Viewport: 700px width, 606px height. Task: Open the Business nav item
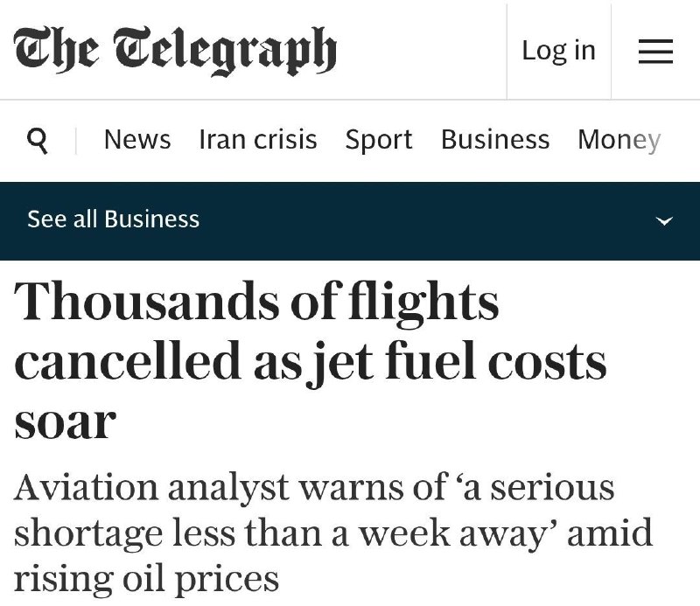pos(495,140)
